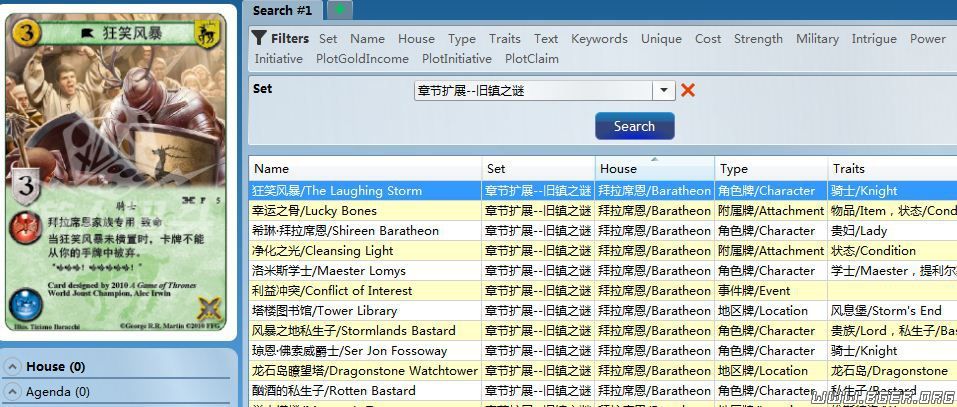Screen dimensions: 957x407
Task: Expand the Agenda (0) section chevron
Action: point(12,392)
